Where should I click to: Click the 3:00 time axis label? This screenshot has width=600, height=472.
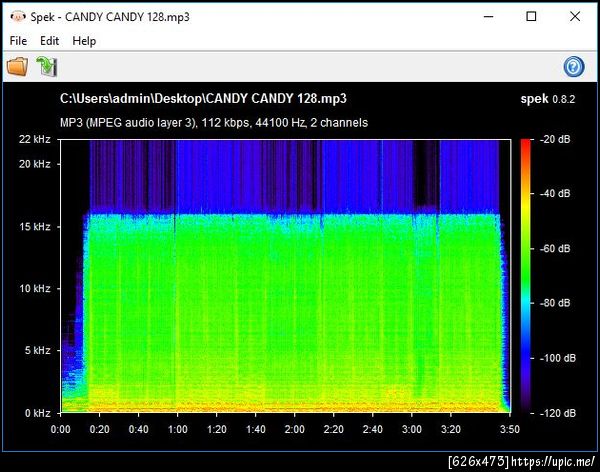click(412, 429)
